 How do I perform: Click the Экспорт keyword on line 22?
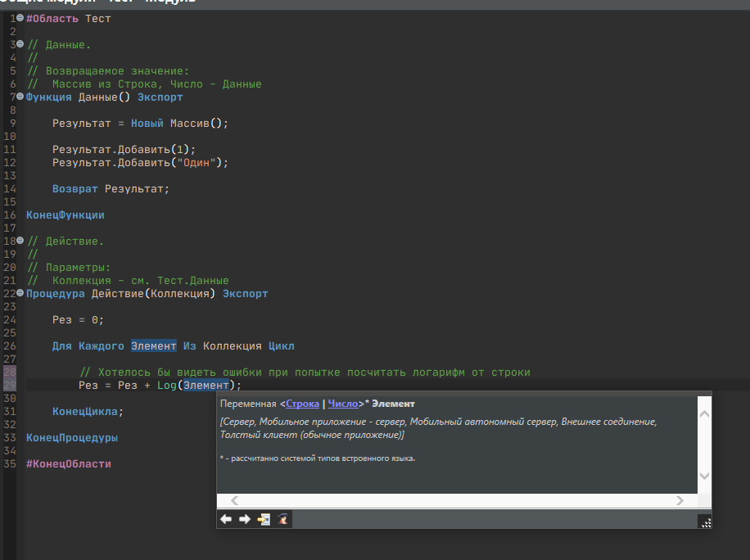pyautogui.click(x=246, y=294)
